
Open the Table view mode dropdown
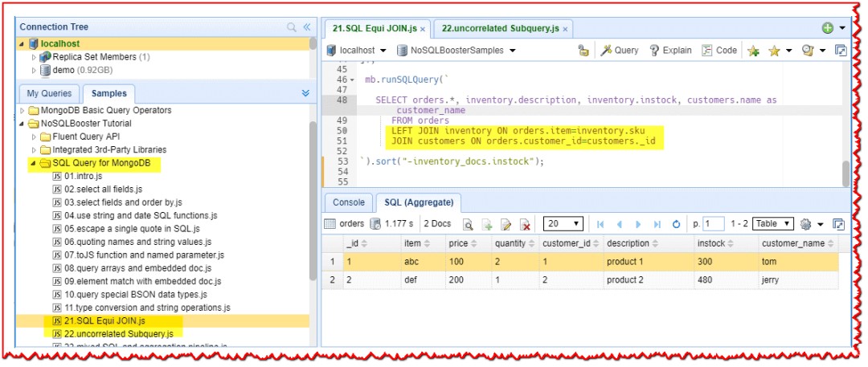pyautogui.click(x=773, y=224)
